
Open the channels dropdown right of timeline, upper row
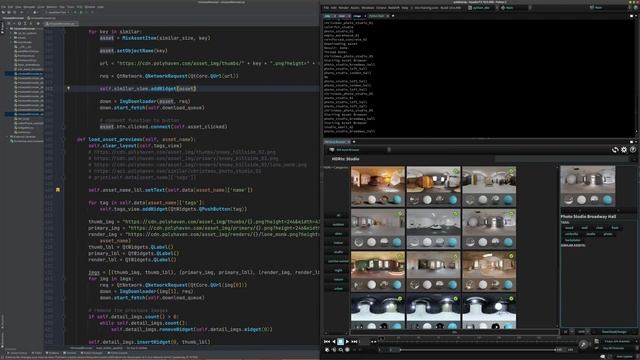point(616,341)
